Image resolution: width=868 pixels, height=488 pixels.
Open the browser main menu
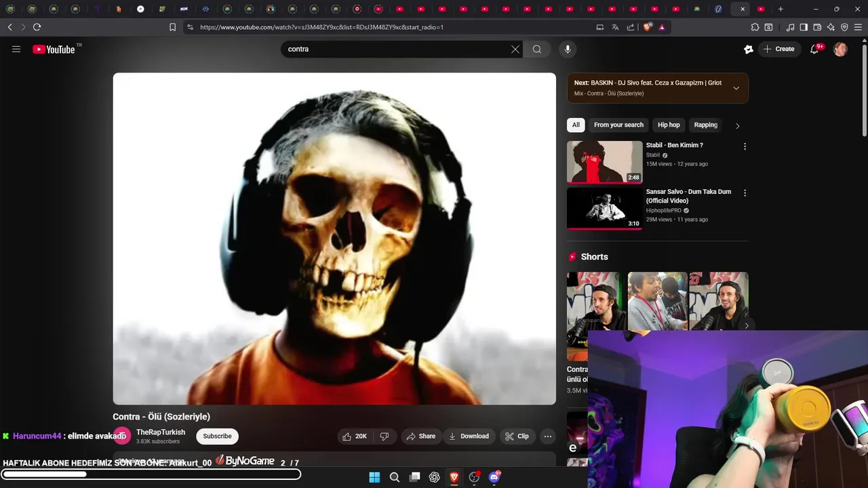pyautogui.click(x=858, y=27)
